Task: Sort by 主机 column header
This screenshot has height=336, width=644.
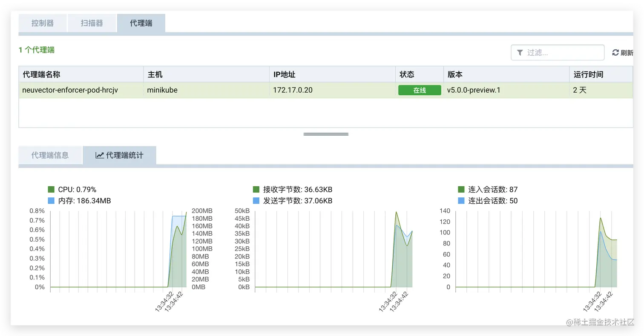Action: (x=207, y=74)
